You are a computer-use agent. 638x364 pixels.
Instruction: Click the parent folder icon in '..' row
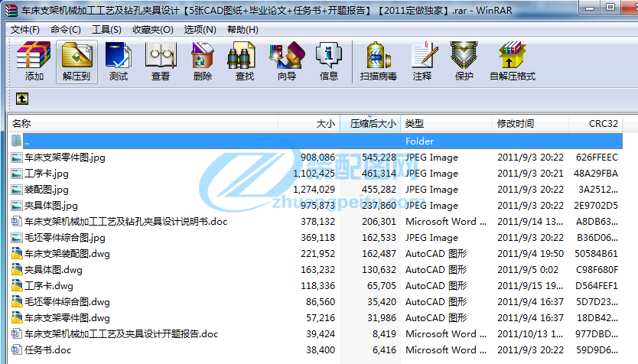point(16,141)
